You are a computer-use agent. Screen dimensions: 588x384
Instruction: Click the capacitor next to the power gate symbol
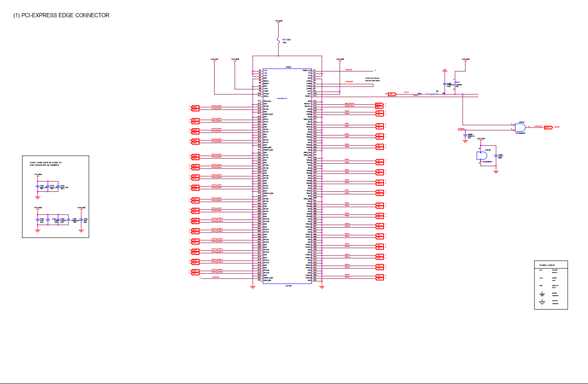[x=496, y=156]
